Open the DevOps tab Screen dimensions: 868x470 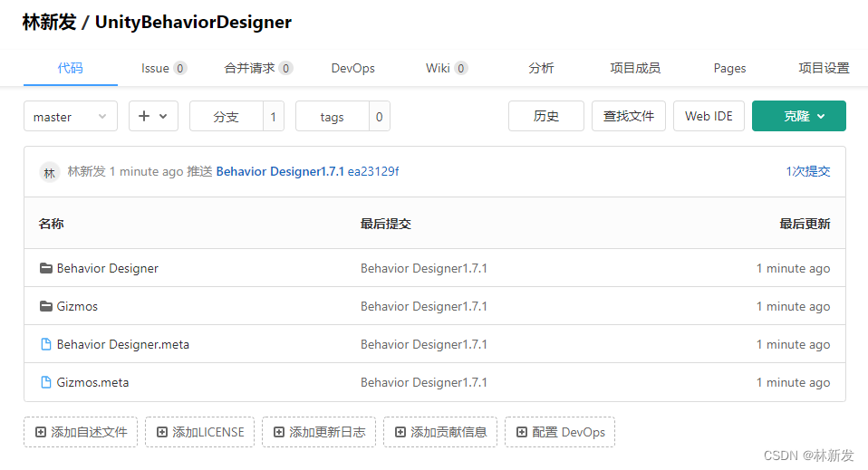click(x=352, y=68)
